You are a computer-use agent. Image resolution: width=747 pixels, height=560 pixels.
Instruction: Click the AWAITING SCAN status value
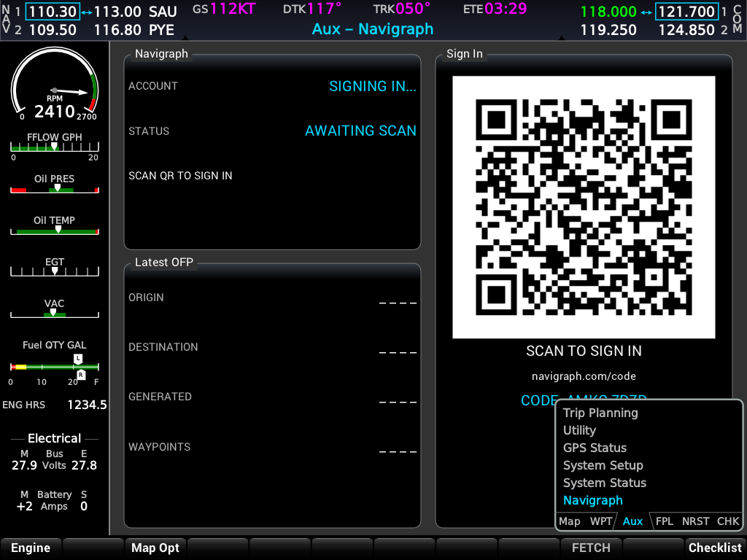(360, 131)
